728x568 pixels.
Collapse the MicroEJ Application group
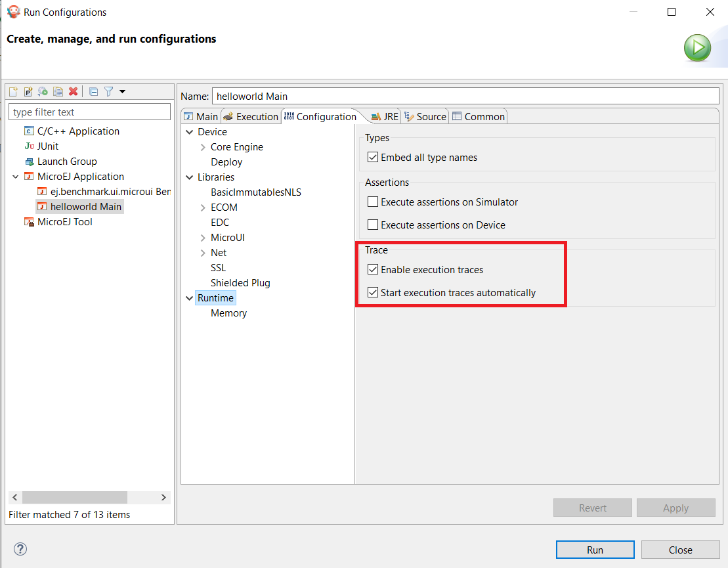[14, 177]
